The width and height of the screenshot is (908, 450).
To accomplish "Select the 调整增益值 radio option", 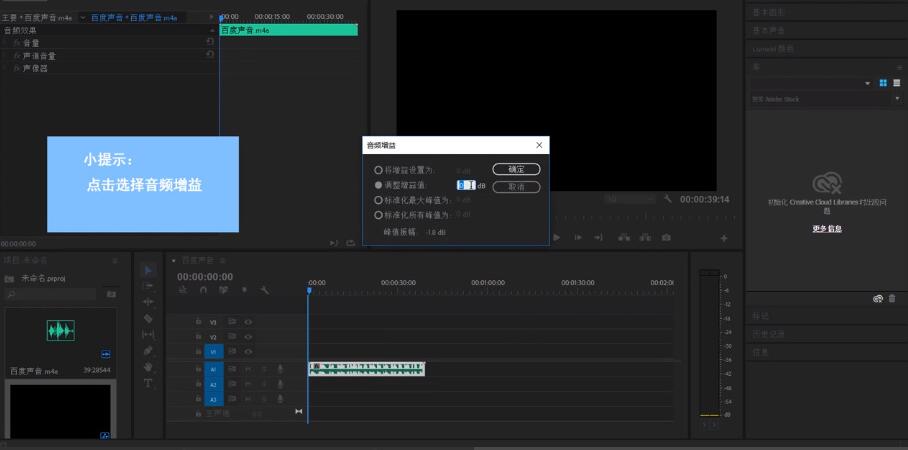I will (378, 185).
